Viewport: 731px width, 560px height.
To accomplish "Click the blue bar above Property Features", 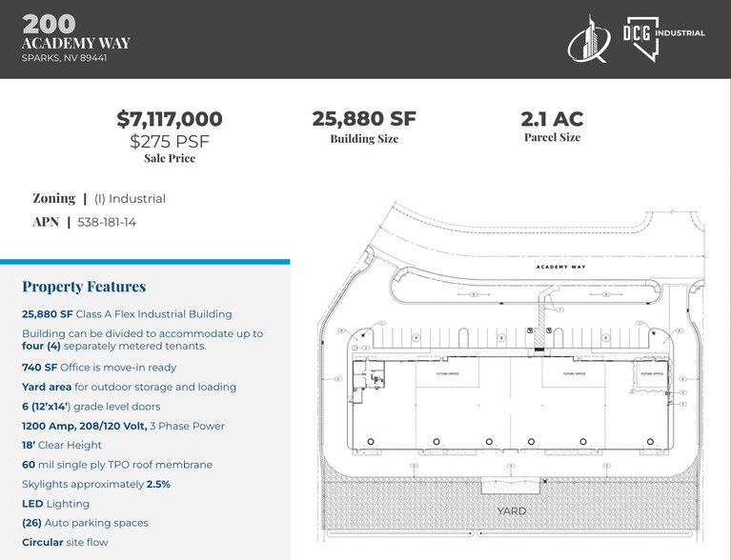I will pos(145,261).
